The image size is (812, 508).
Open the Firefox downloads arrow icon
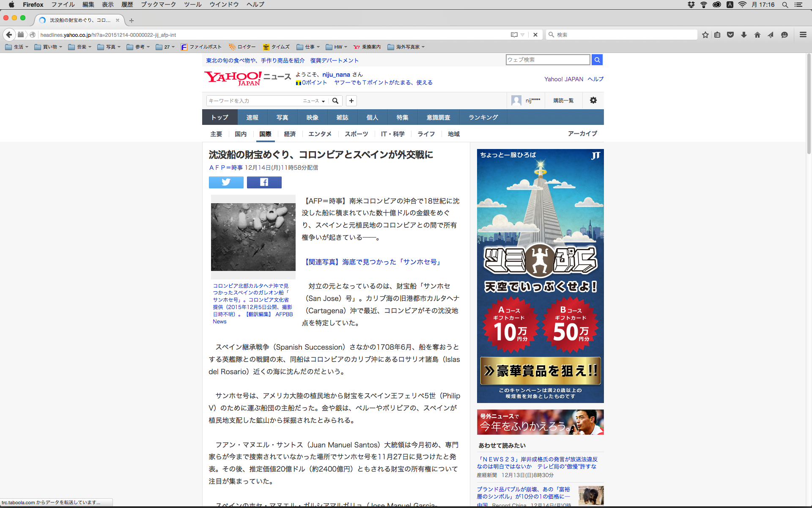pos(743,35)
